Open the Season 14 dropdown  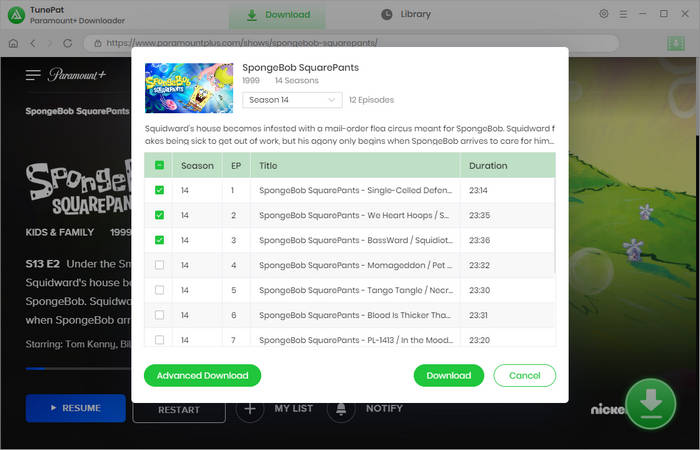coord(292,100)
